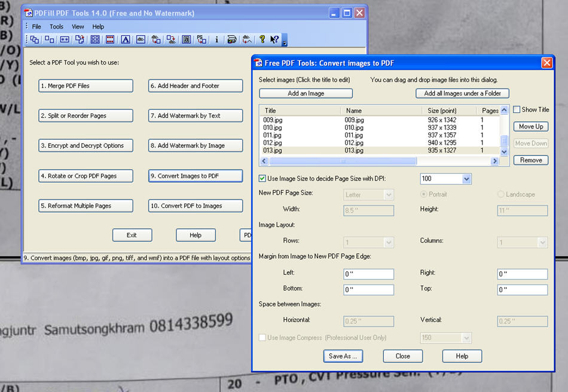The image size is (568, 392).
Task: Click the Rotate or Crop pages toolbar icon
Action: pyautogui.click(x=80, y=39)
